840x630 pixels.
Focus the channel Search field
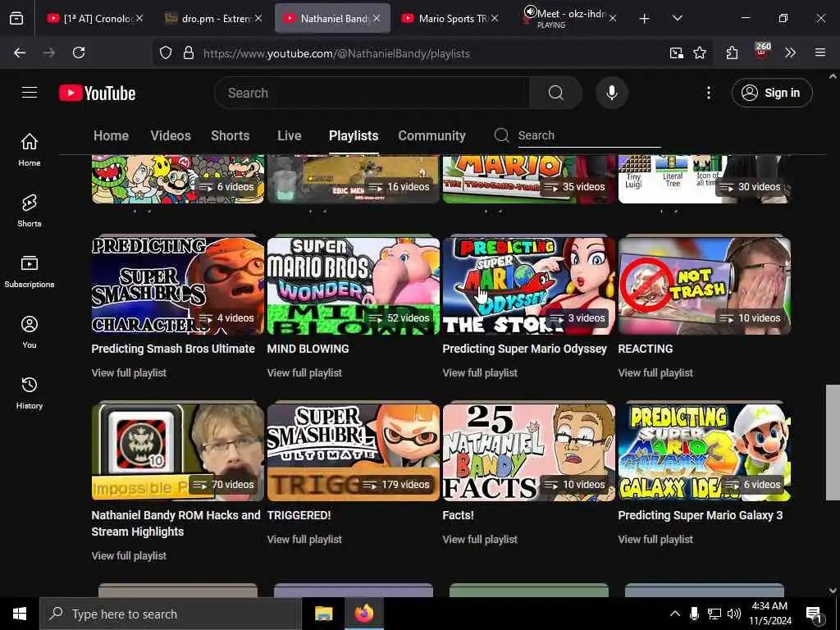pyautogui.click(x=589, y=135)
